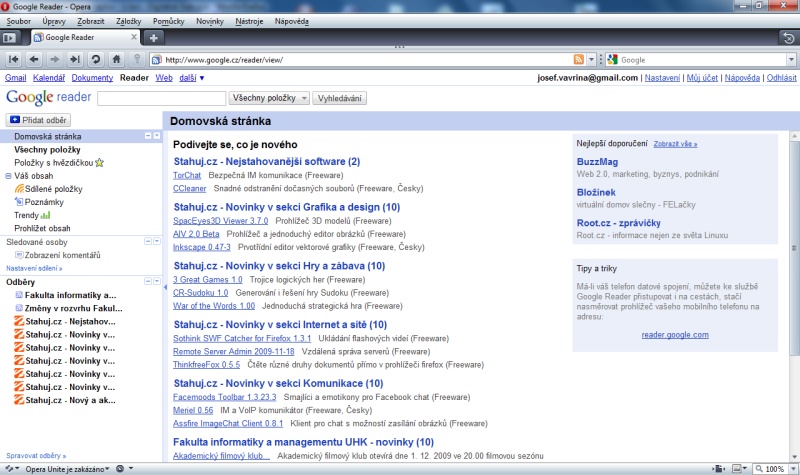The image size is (800, 475).
Task: Open the CCleaner item link
Action: tap(189, 188)
